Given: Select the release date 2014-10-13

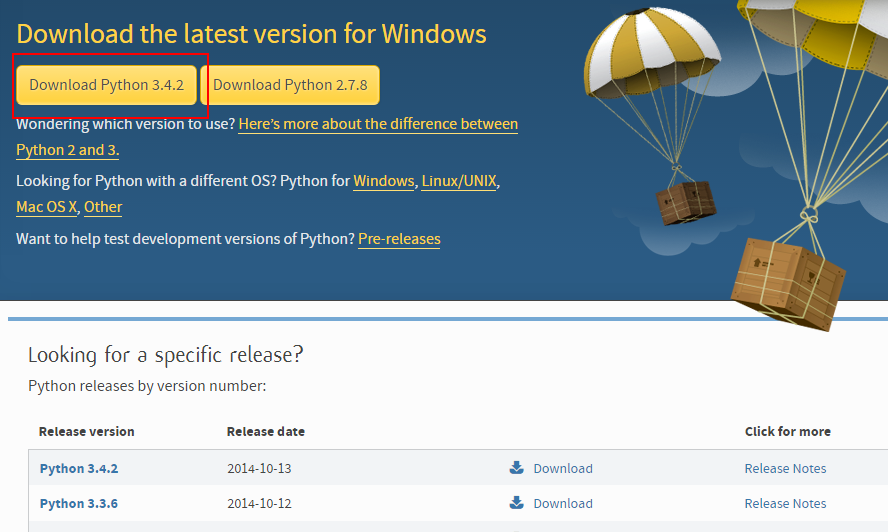Looking at the screenshot, I should click(259, 469).
